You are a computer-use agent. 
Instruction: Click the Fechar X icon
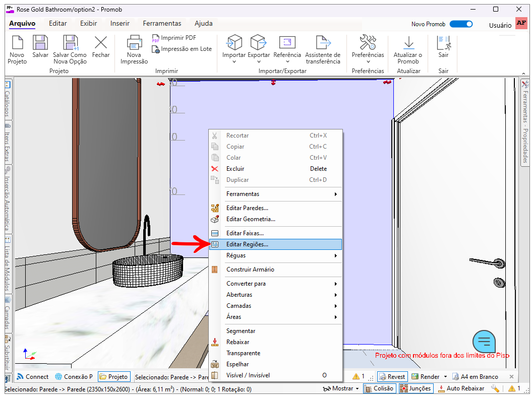[101, 43]
